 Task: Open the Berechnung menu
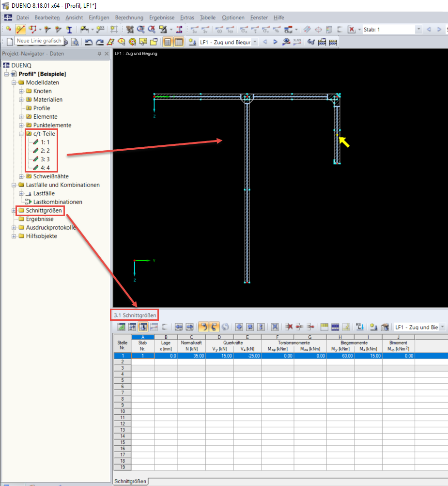click(x=129, y=17)
